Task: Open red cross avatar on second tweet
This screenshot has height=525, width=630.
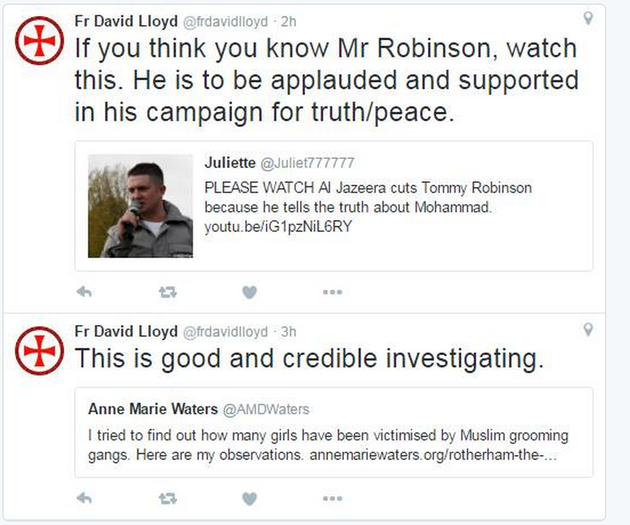Action: pyautogui.click(x=39, y=351)
